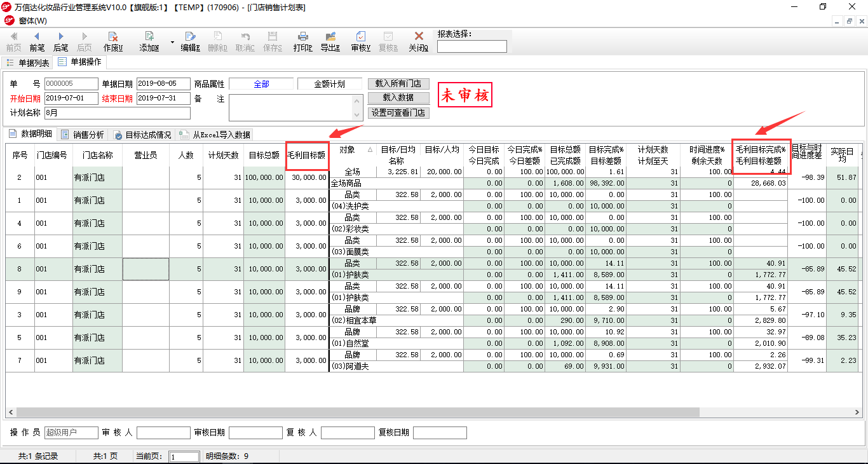
Task: Click the grid's horizontal scrollbar left arrow
Action: pyautogui.click(x=10, y=413)
